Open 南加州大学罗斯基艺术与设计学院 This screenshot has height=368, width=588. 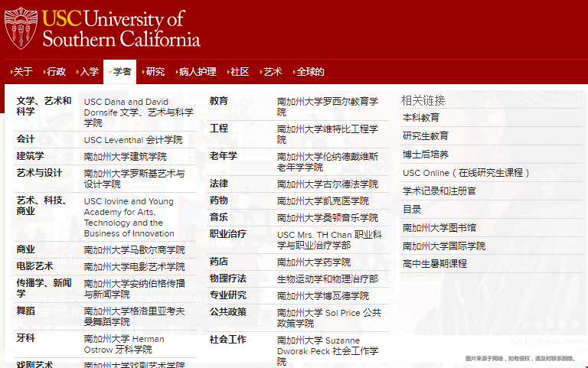134,179
